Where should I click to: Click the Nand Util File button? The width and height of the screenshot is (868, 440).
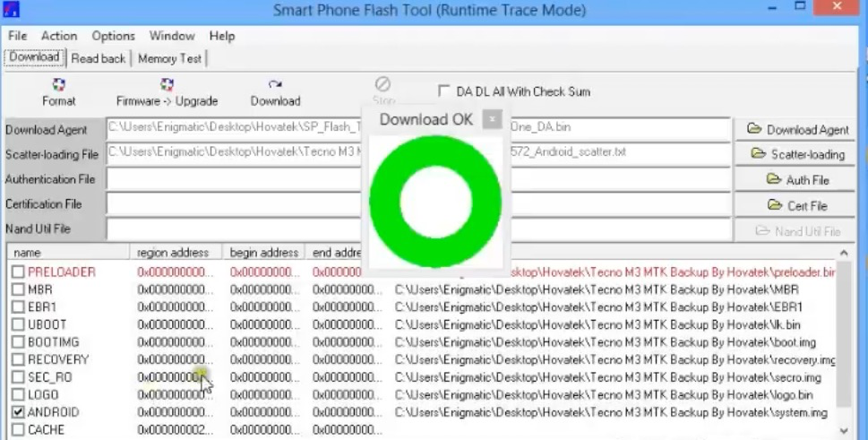coord(795,231)
